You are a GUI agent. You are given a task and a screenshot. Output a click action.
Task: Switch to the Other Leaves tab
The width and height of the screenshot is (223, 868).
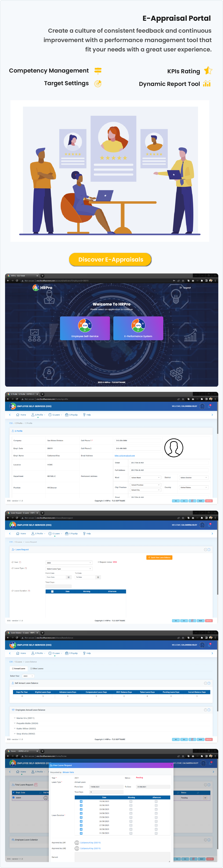pyautogui.click(x=37, y=669)
